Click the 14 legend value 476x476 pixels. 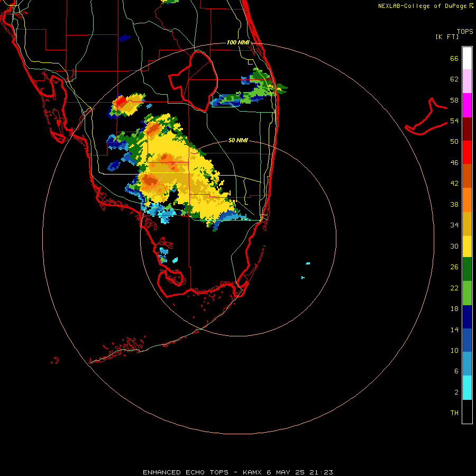[454, 329]
